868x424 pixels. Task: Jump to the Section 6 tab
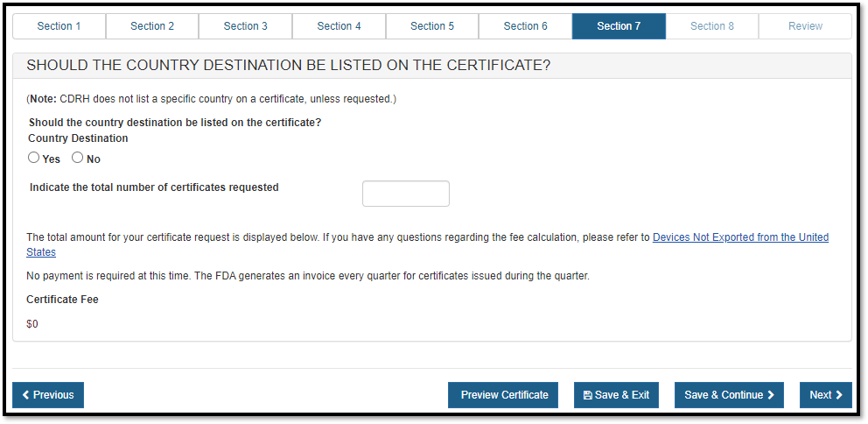tap(525, 26)
